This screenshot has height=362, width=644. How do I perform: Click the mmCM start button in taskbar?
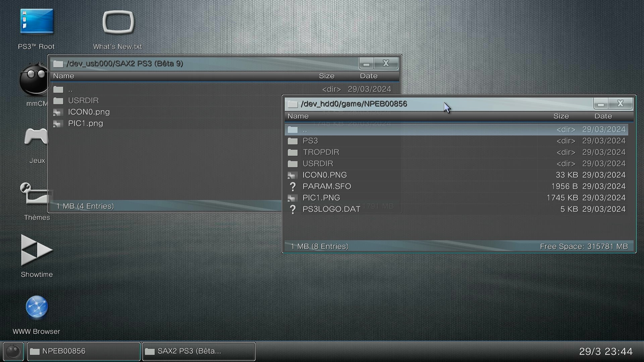[13, 351]
